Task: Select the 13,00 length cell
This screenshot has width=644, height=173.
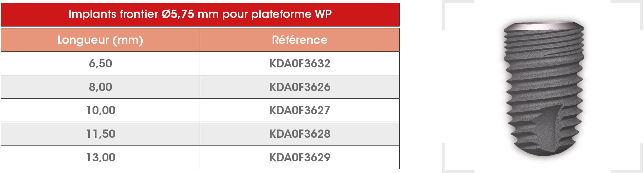Action: (100, 157)
